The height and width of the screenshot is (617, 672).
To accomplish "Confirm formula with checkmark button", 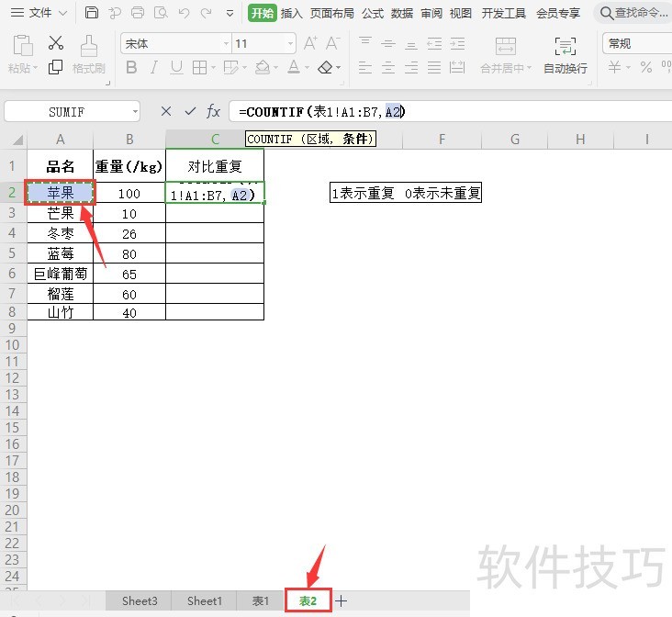I will 190,112.
